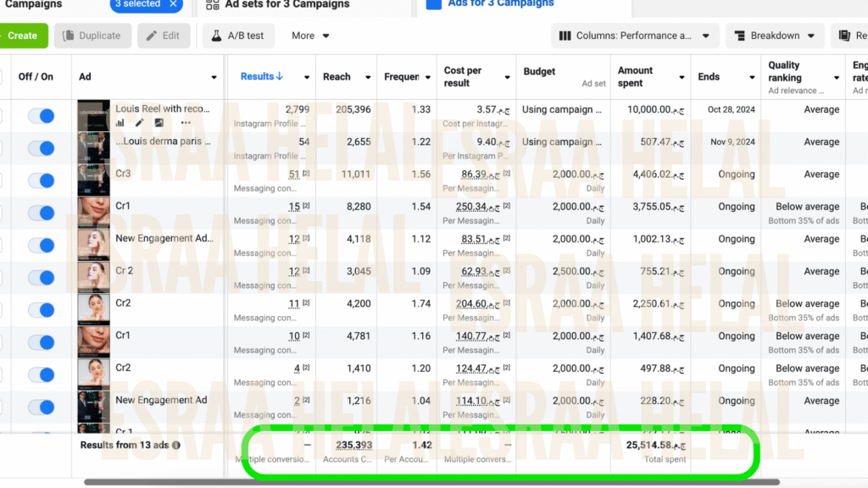Toggle off the Louis Reel ad switch
Image resolution: width=868 pixels, height=488 pixels.
(x=41, y=116)
